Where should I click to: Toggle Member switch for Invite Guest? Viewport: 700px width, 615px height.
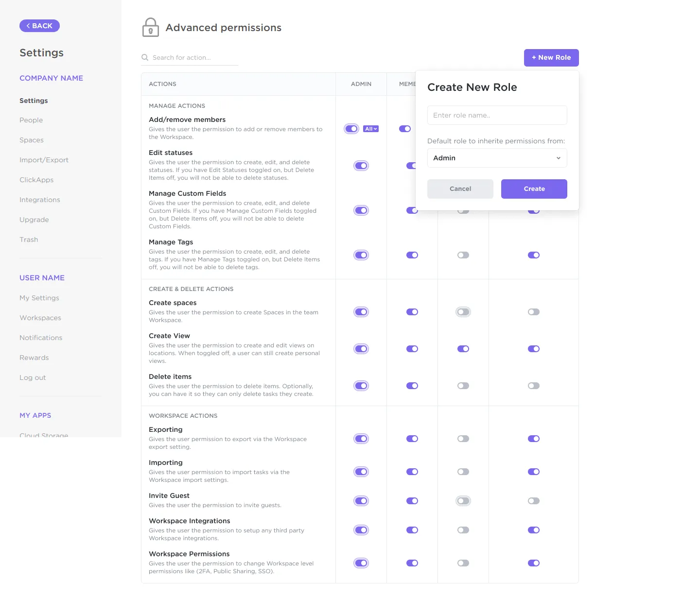pyautogui.click(x=412, y=501)
